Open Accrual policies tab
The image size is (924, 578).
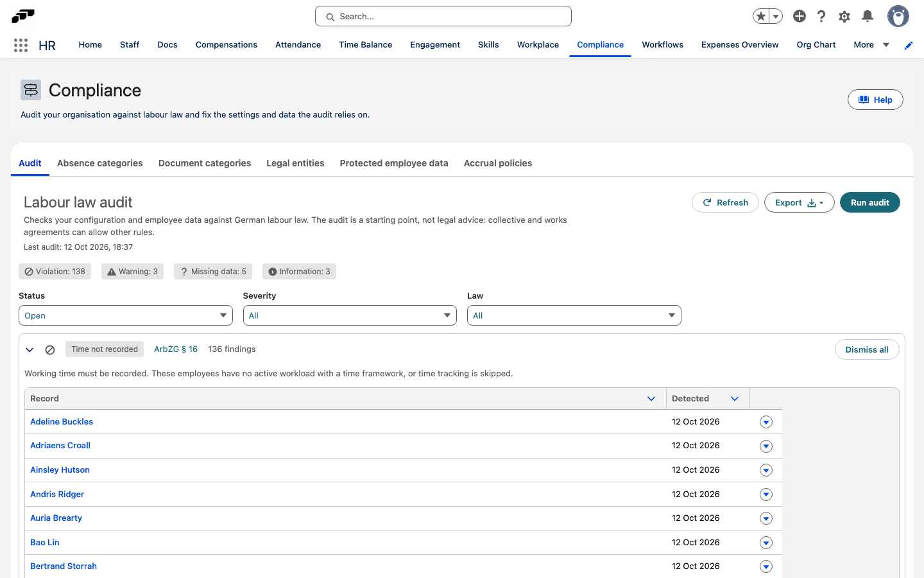click(498, 163)
